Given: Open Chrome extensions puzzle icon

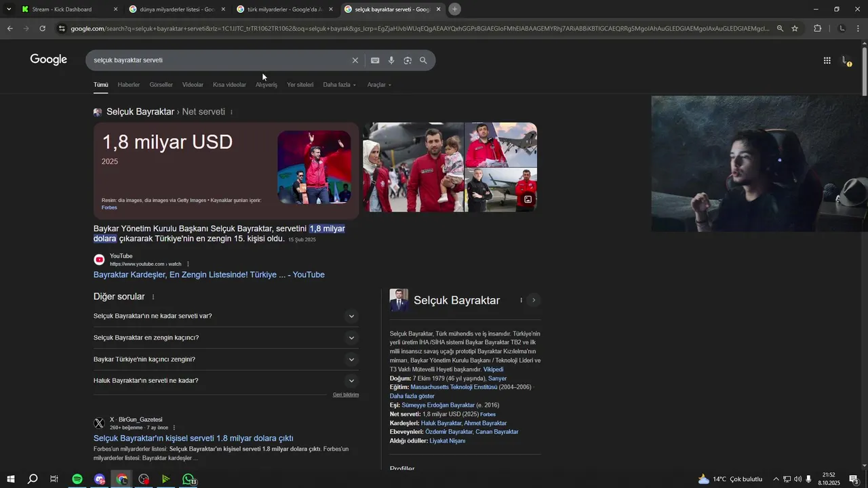Looking at the screenshot, I should [817, 28].
